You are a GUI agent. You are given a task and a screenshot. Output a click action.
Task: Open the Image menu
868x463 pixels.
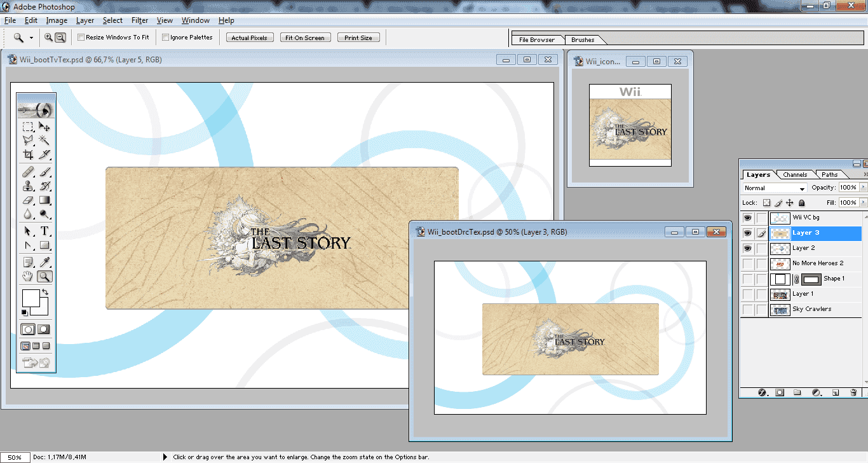[57, 20]
